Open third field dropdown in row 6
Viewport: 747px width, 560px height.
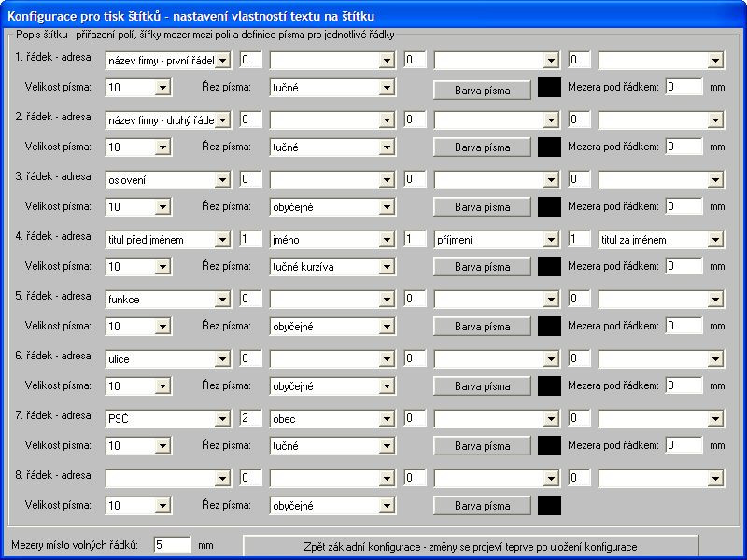pos(497,359)
